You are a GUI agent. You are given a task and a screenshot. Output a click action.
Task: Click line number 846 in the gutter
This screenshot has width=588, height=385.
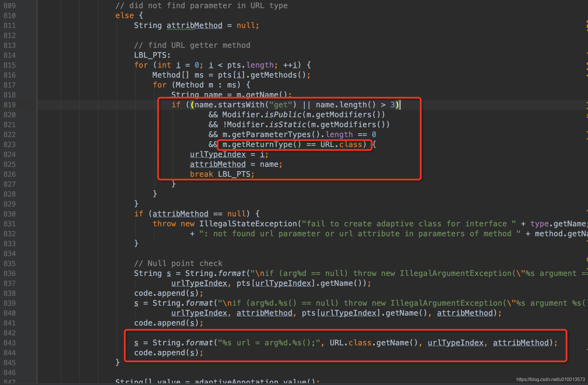click(x=10, y=372)
